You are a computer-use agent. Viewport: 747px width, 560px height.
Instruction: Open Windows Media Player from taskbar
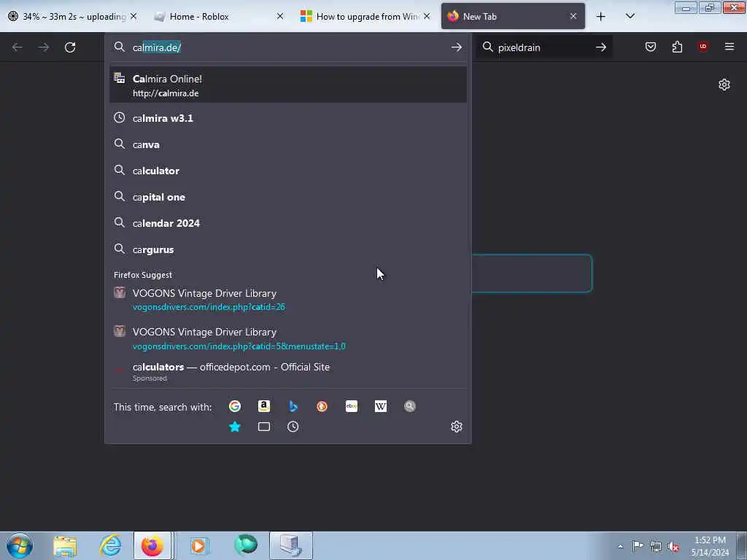198,546
